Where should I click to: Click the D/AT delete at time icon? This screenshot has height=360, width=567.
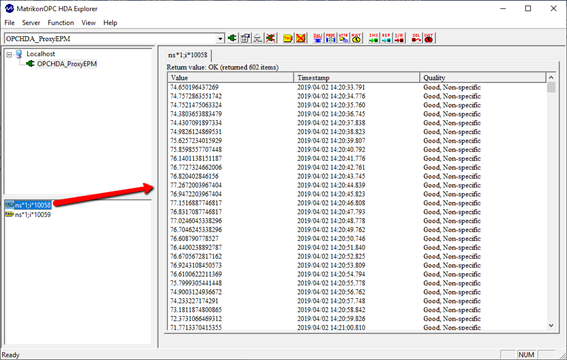point(429,38)
